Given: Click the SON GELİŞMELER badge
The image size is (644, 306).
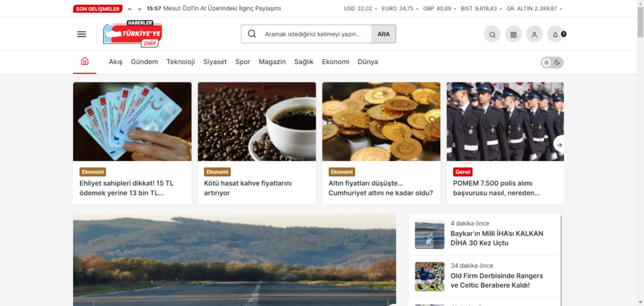Looking at the screenshot, I should click(97, 9).
